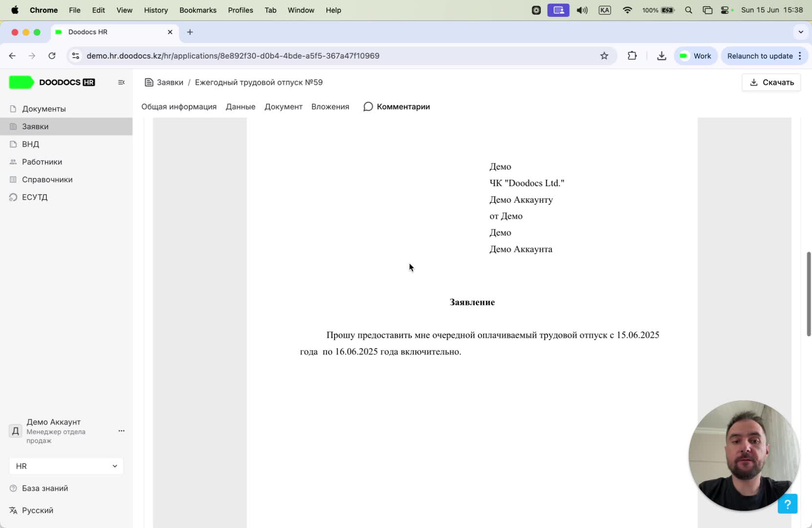Collapse the sidebar with the hamburger icon
Viewport: 812px width, 528px height.
[x=121, y=82]
